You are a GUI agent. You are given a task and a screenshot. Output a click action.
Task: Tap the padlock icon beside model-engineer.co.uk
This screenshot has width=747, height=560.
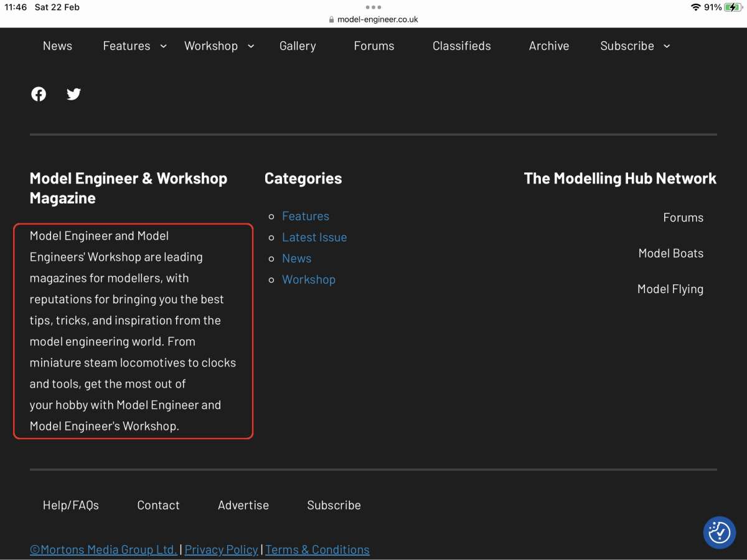click(x=332, y=19)
